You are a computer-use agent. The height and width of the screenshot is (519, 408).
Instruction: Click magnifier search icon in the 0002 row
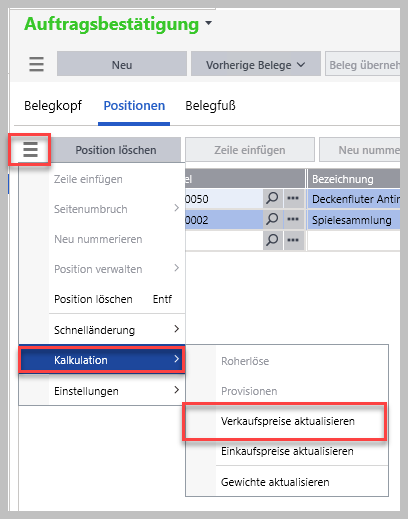coord(272,219)
